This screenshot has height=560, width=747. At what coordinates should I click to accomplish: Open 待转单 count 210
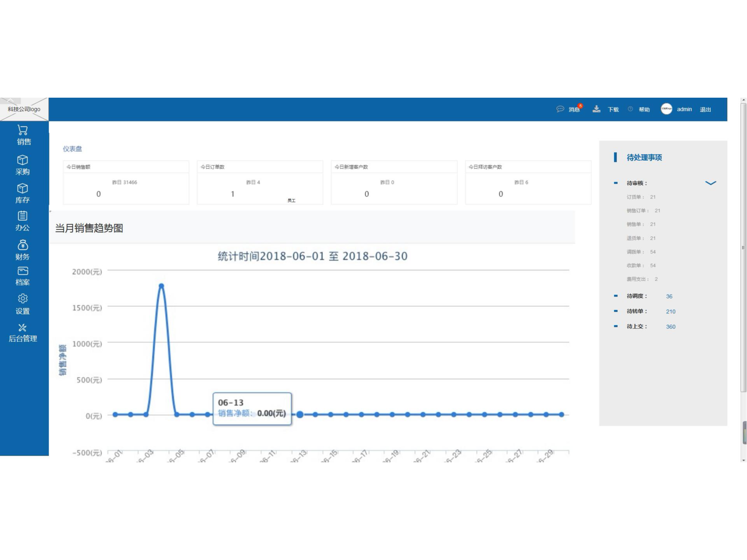[x=671, y=311]
